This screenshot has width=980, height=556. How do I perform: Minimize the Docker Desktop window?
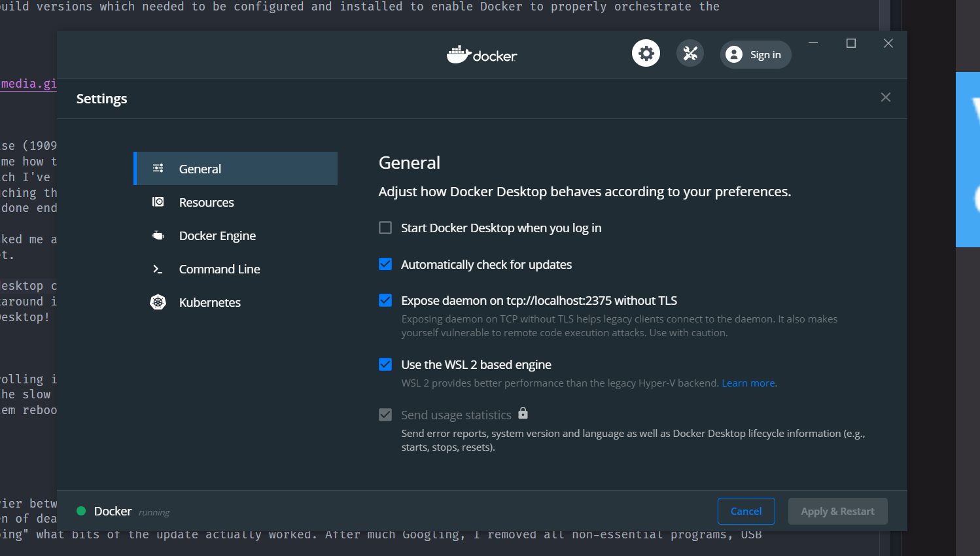[x=813, y=43]
